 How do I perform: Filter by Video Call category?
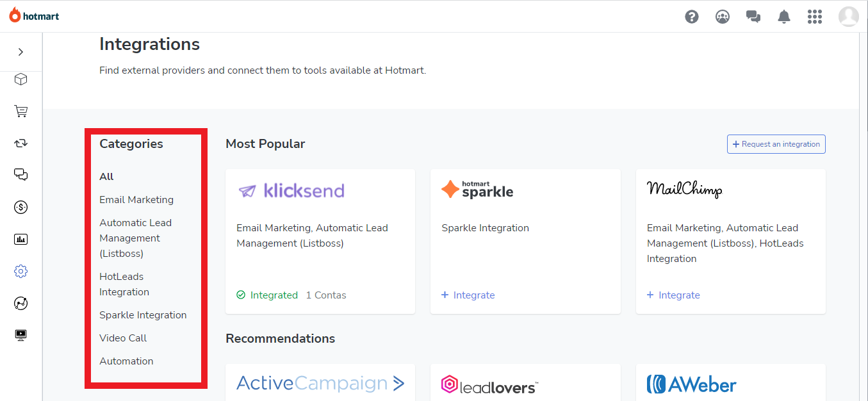[123, 338]
